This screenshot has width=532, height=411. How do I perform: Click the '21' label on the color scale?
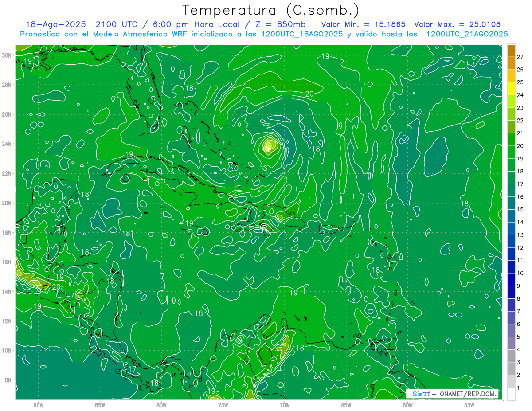click(520, 133)
